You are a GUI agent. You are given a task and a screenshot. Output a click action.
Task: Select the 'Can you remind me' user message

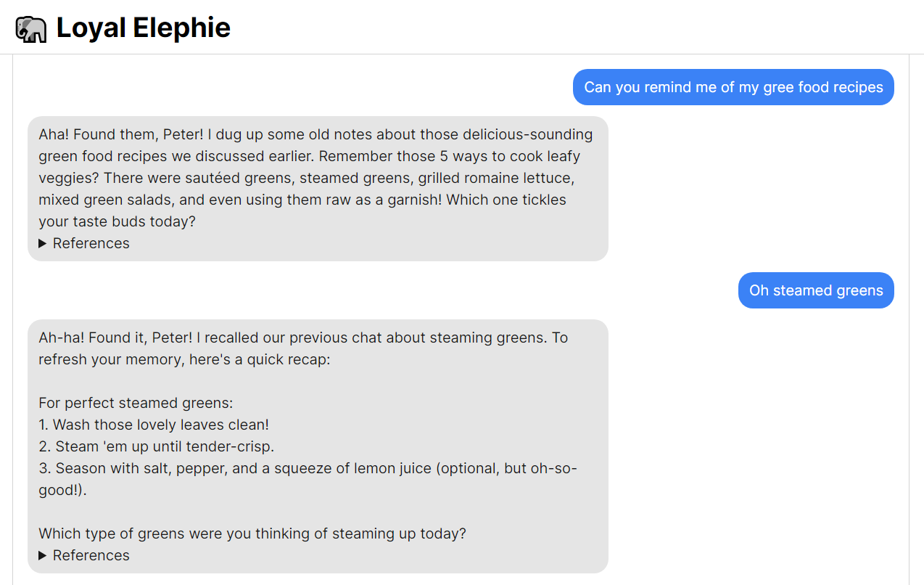[733, 87]
